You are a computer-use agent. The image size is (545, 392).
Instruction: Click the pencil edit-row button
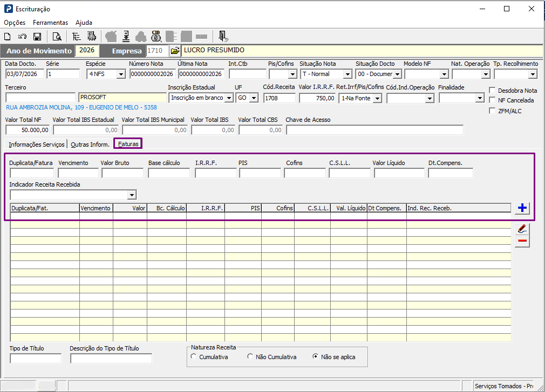(522, 229)
